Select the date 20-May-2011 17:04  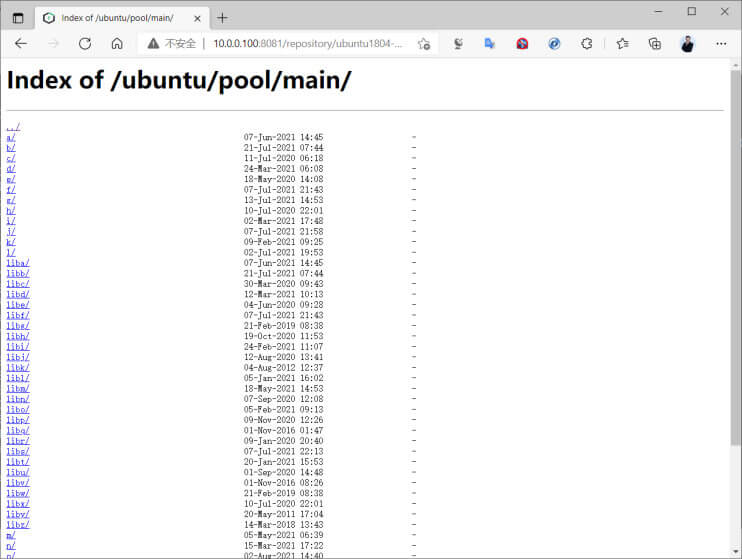click(283, 514)
